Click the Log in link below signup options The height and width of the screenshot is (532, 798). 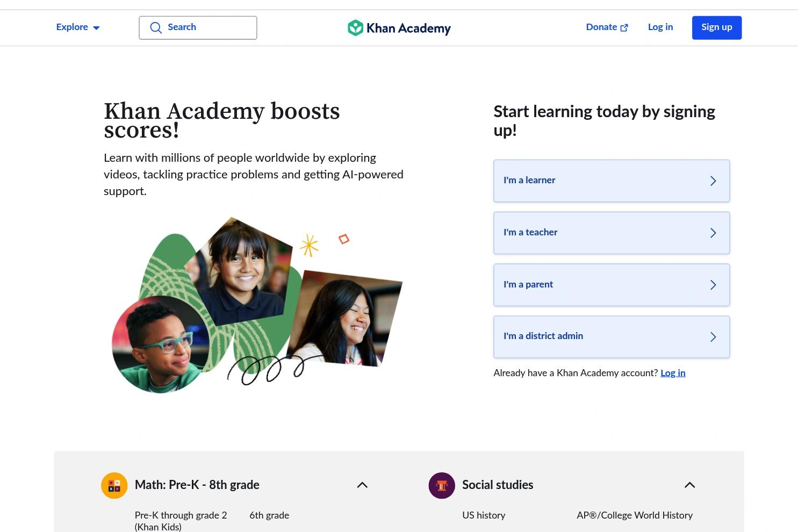[673, 373]
